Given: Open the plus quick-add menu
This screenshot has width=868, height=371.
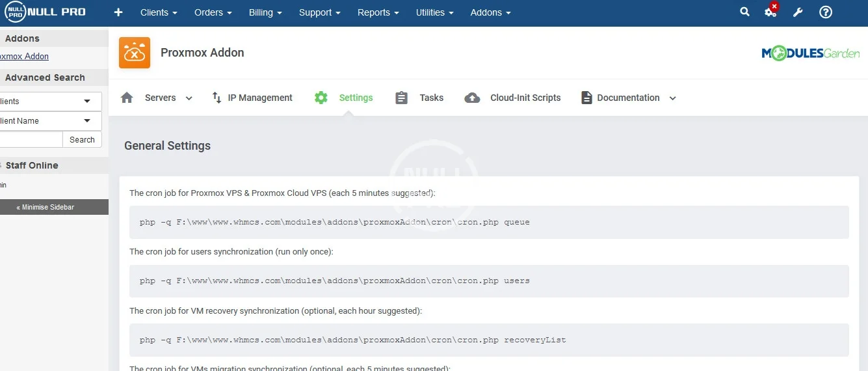Looking at the screenshot, I should tap(118, 12).
